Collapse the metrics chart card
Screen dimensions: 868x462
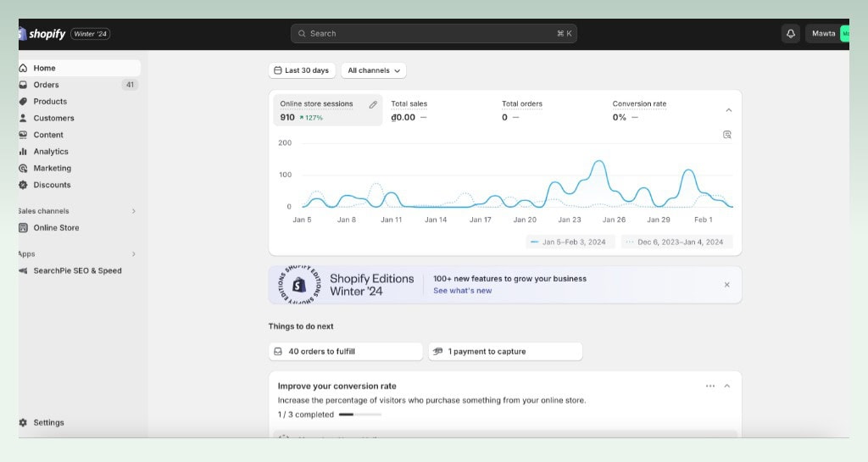click(728, 110)
